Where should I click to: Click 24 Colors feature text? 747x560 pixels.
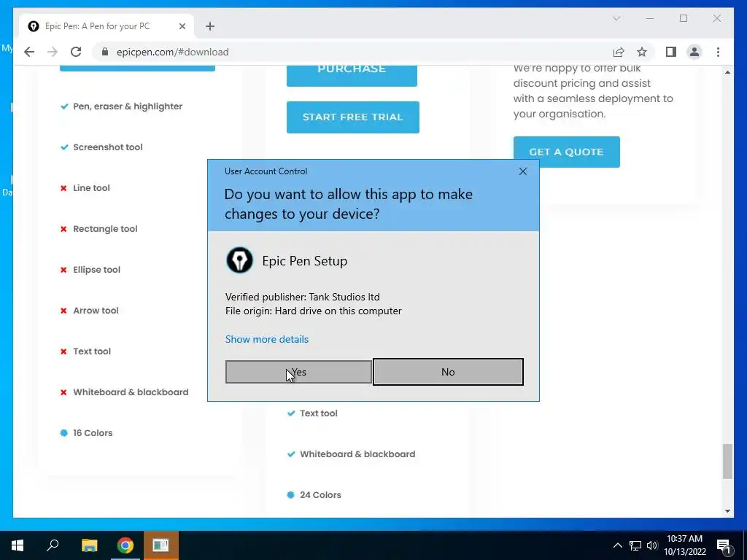pos(321,495)
